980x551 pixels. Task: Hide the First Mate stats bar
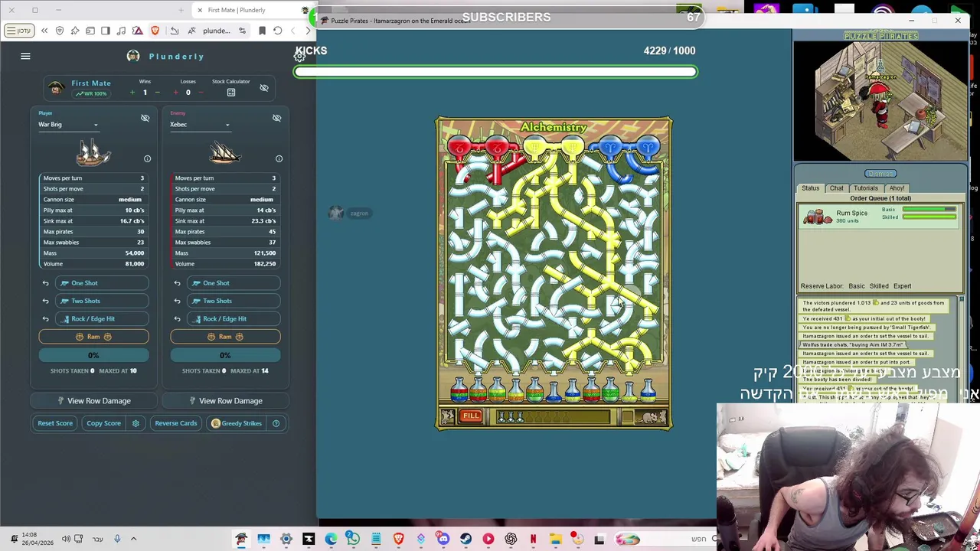[x=264, y=88]
